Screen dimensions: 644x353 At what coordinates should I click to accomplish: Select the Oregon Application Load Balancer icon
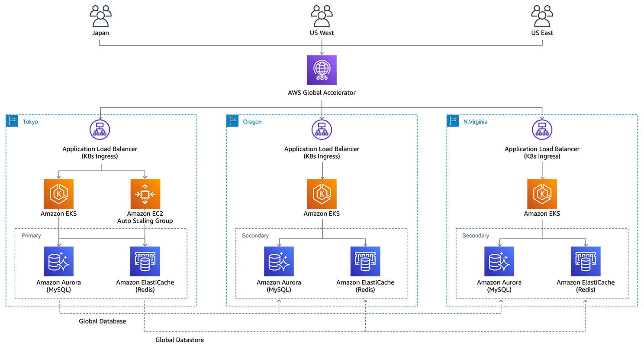click(322, 130)
